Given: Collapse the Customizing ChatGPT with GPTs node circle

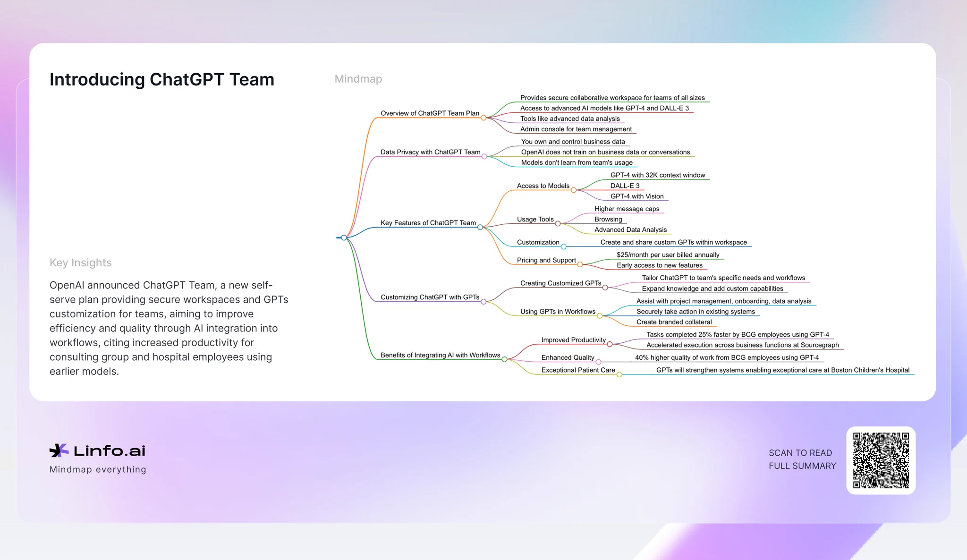Looking at the screenshot, I should tap(483, 301).
